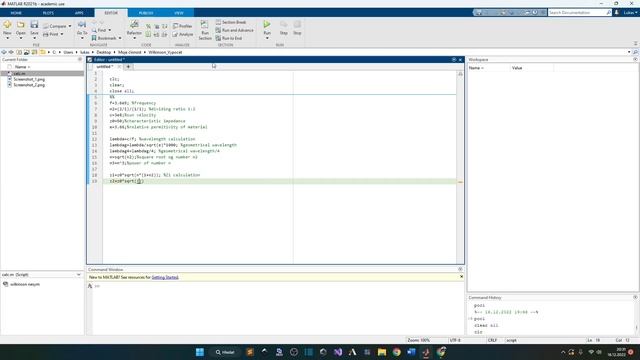Click the Step icon

click(283, 25)
